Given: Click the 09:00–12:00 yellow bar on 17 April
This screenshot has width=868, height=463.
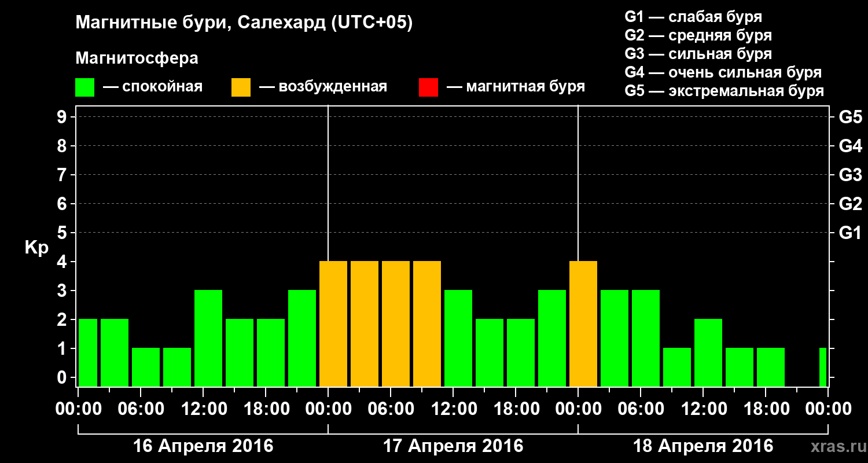Looking at the screenshot, I should click(x=427, y=324).
